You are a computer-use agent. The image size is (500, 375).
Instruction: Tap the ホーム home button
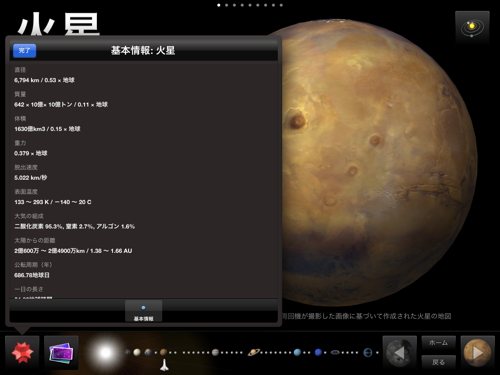click(438, 343)
